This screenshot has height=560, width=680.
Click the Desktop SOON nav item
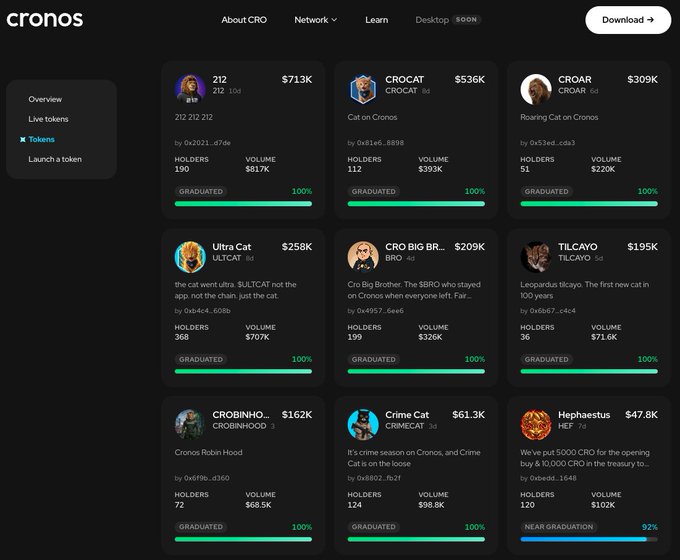(x=448, y=20)
